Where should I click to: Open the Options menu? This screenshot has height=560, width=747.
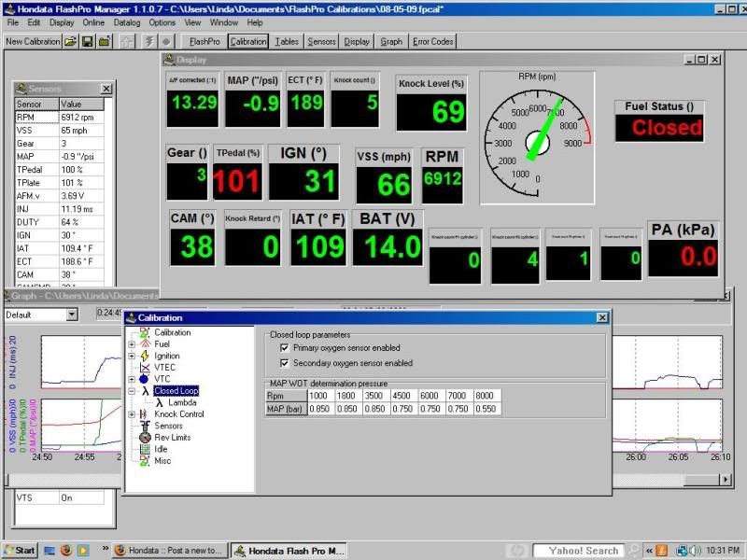(162, 22)
